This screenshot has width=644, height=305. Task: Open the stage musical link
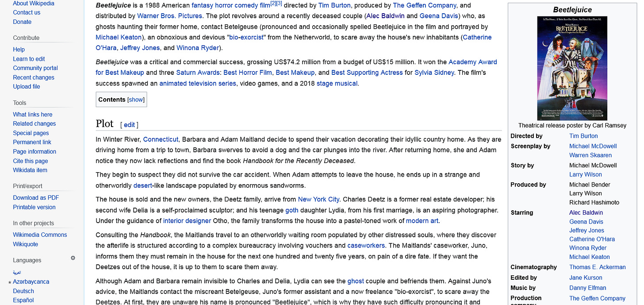[337, 84]
